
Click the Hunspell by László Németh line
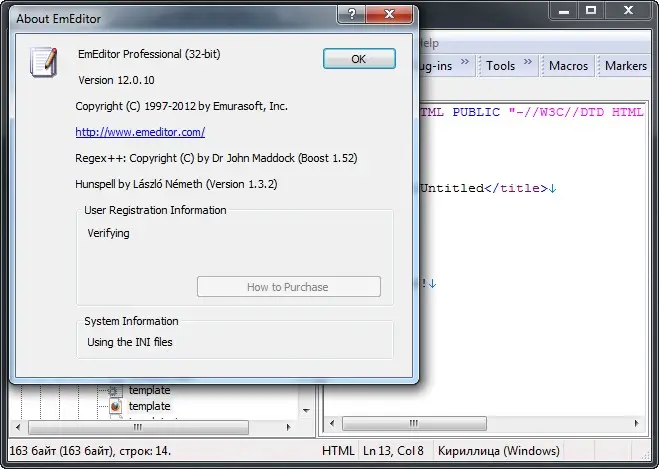click(176, 184)
